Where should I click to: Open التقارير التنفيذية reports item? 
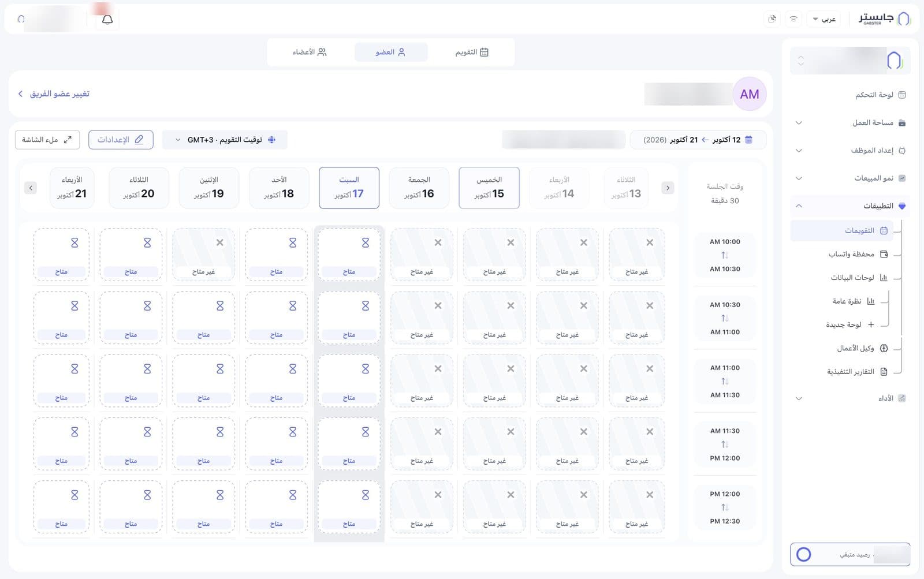tap(857, 372)
